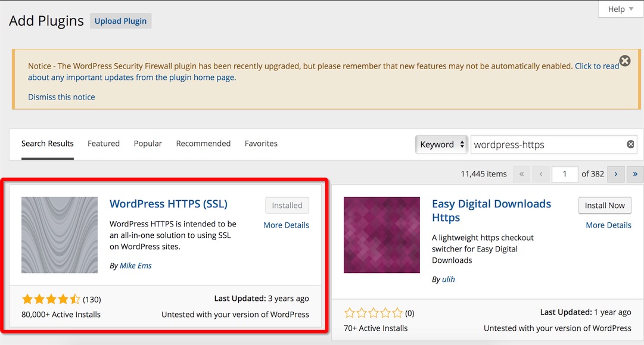The height and width of the screenshot is (345, 644).
Task: Click '80,000+ Active Installs' text
Action: (61, 315)
